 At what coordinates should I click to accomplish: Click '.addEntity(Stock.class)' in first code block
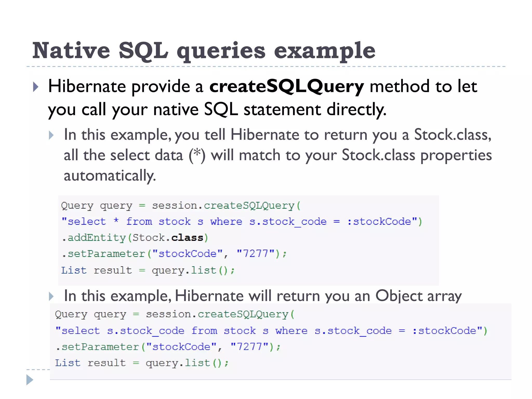tap(135, 238)
